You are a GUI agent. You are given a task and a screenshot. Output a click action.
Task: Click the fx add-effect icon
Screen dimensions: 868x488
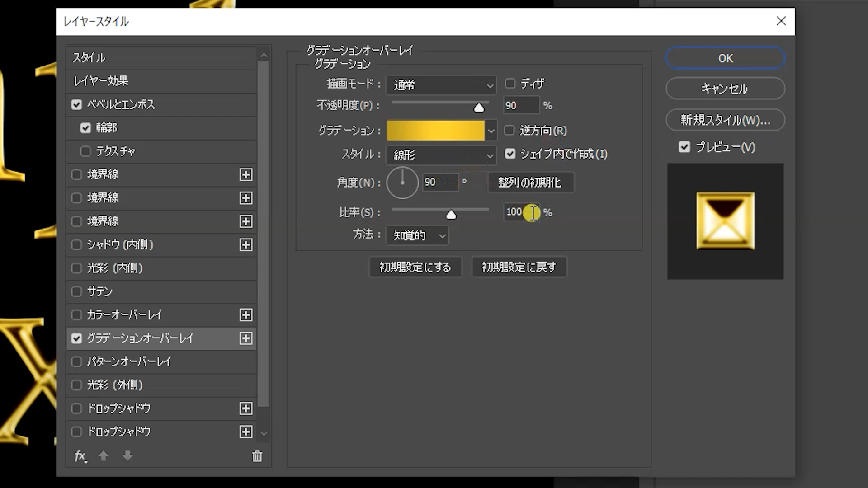tap(80, 456)
